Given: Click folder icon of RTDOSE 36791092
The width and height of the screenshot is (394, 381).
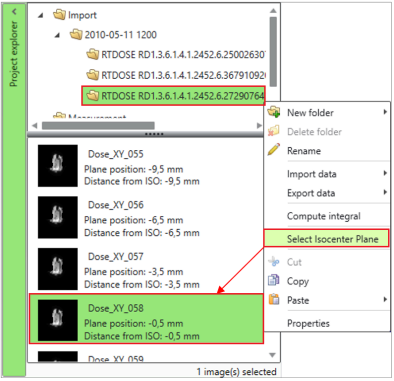Looking at the screenshot, I should [x=93, y=75].
